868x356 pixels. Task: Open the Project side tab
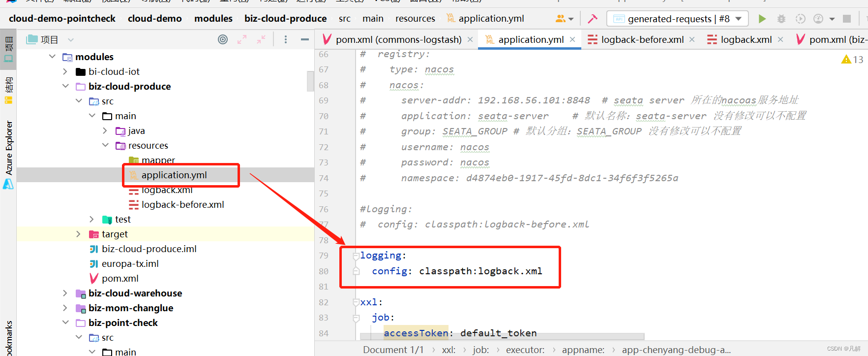[8, 49]
